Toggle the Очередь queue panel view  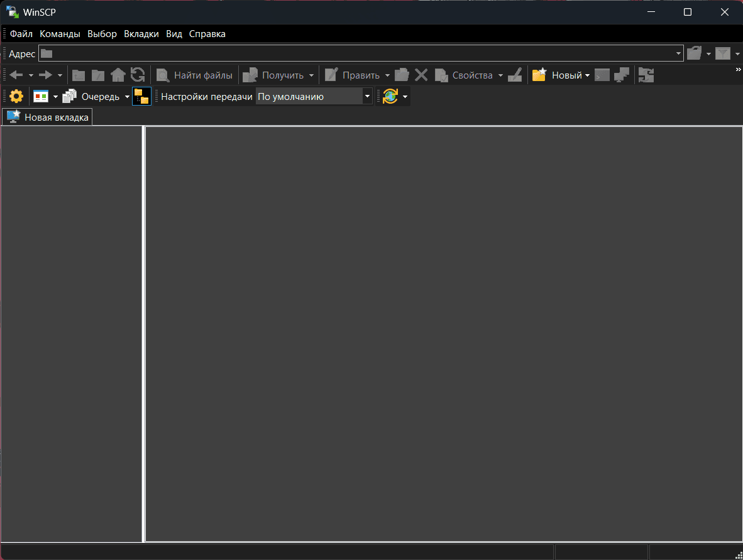point(93,96)
